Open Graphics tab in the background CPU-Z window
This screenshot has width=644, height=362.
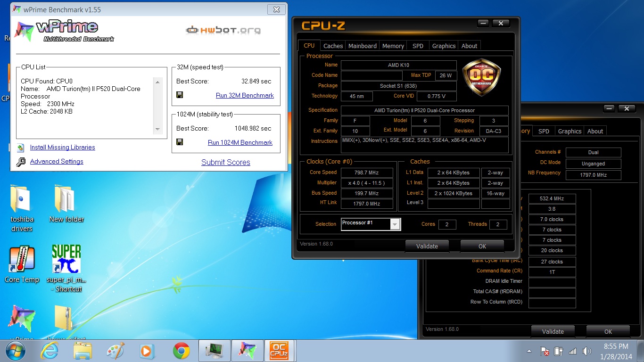570,131
